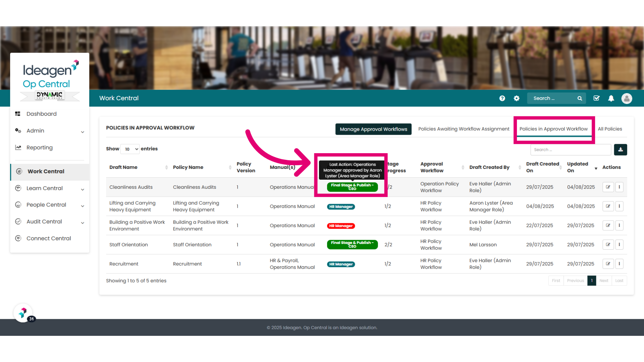Open the settings gear icon
Screen dimensions: 644x362
point(517,98)
